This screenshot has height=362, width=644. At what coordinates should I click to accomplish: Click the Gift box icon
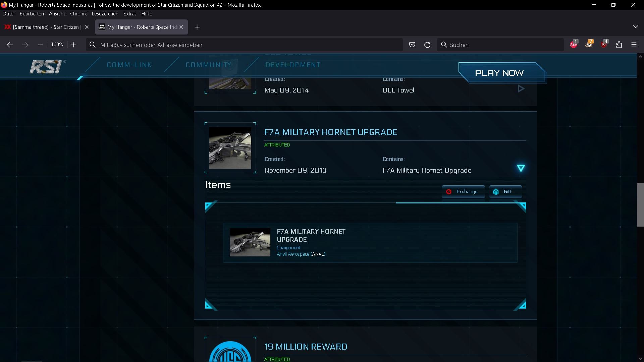(x=496, y=192)
